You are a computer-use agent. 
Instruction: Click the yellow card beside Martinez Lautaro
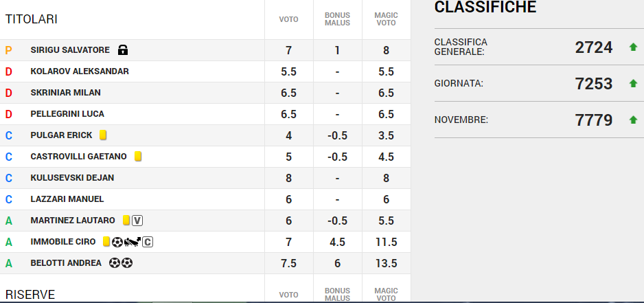click(126, 221)
